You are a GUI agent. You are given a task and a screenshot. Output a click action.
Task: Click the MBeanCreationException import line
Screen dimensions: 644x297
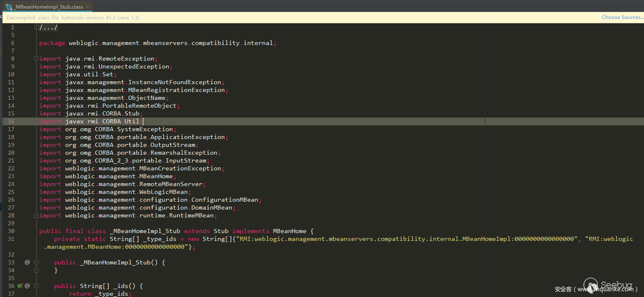(x=132, y=169)
